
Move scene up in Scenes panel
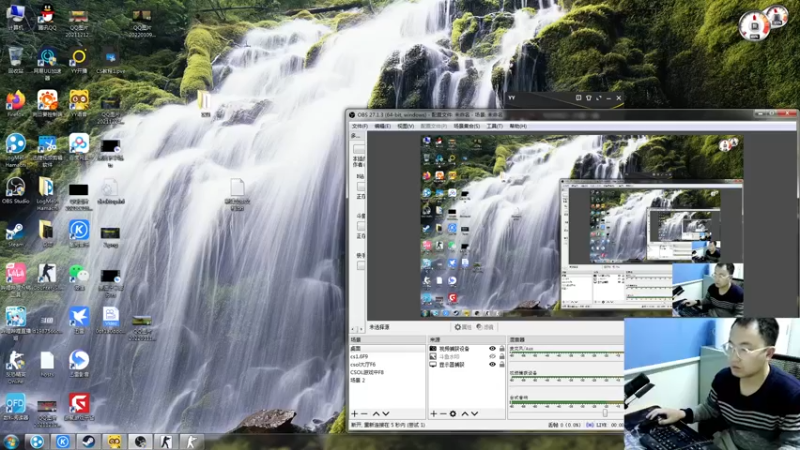point(376,414)
